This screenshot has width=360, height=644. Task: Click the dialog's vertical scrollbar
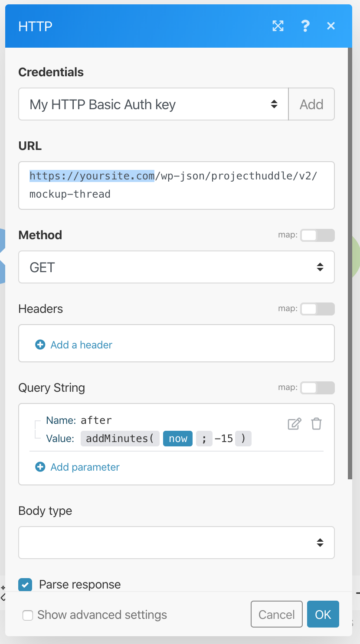pyautogui.click(x=350, y=260)
